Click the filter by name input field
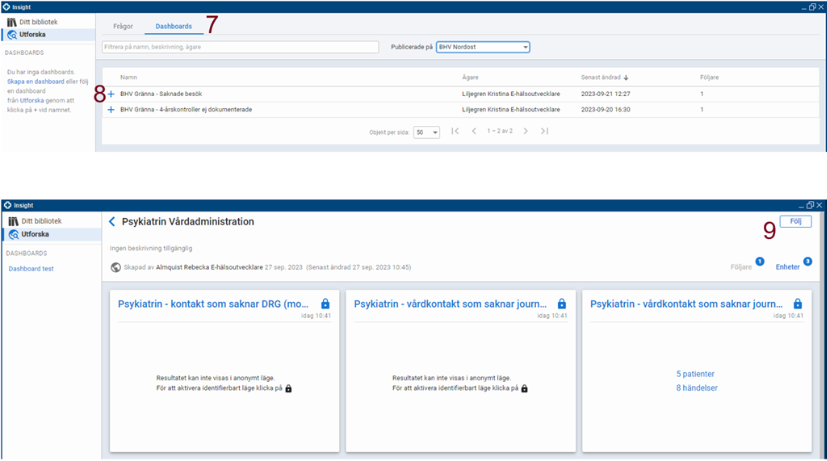This screenshot has height=461, width=827. [240, 47]
